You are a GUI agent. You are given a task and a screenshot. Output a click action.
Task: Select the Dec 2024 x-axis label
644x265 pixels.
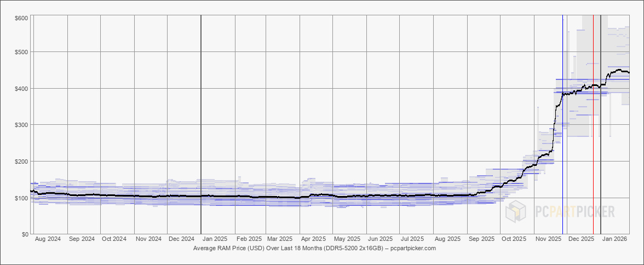tap(181, 239)
